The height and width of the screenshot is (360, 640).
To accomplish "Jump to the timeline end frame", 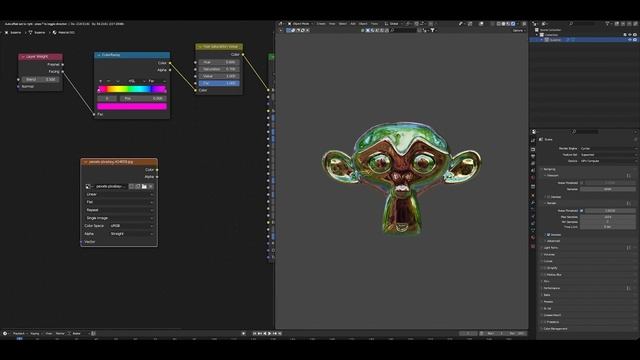I will pyautogui.click(x=280, y=333).
